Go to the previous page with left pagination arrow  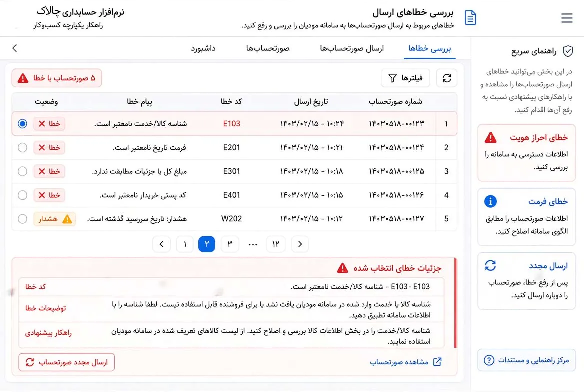click(161, 244)
